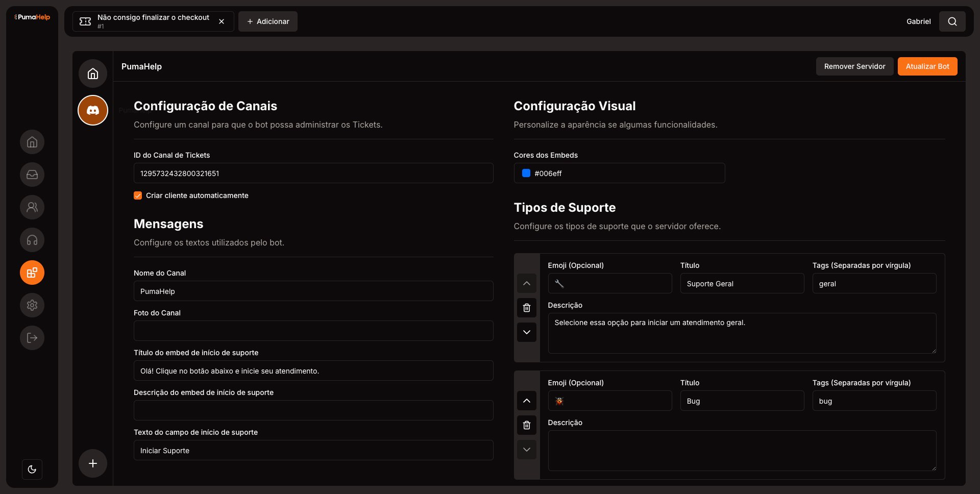Click the logout icon in sidebar

[x=32, y=338]
